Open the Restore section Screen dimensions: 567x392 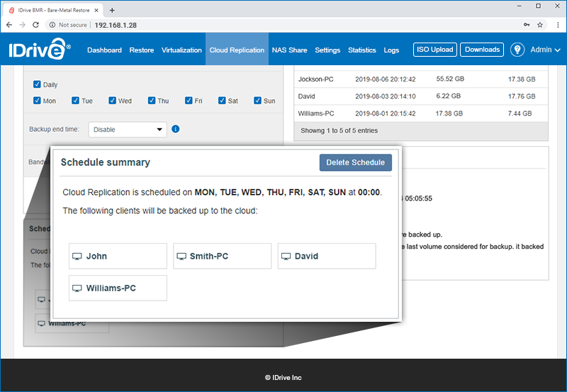141,50
